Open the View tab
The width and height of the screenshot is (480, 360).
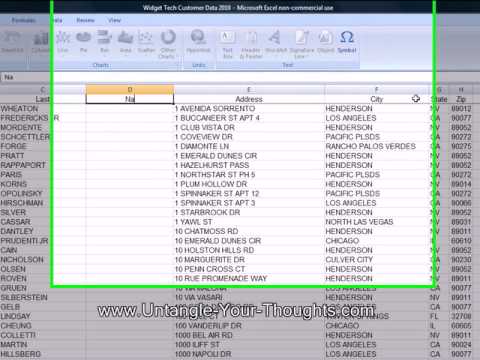[x=114, y=20]
